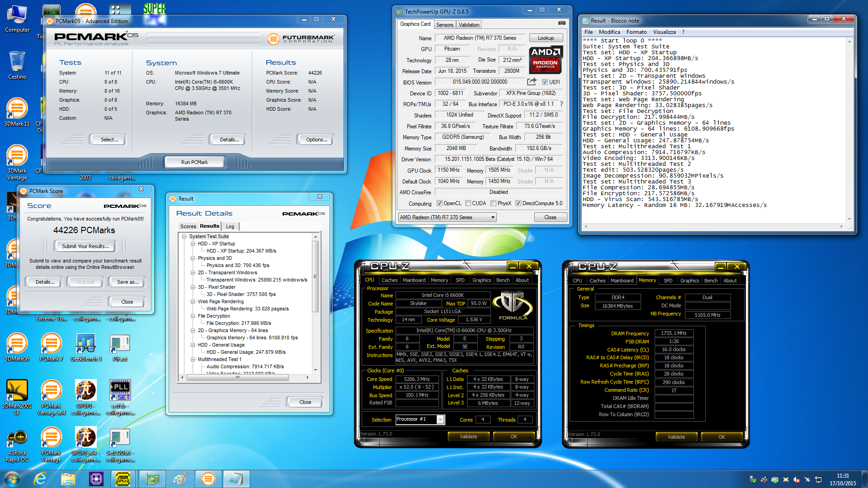This screenshot has width=868, height=488.
Task: Click the Close button in GPU-Z
Action: click(550, 217)
